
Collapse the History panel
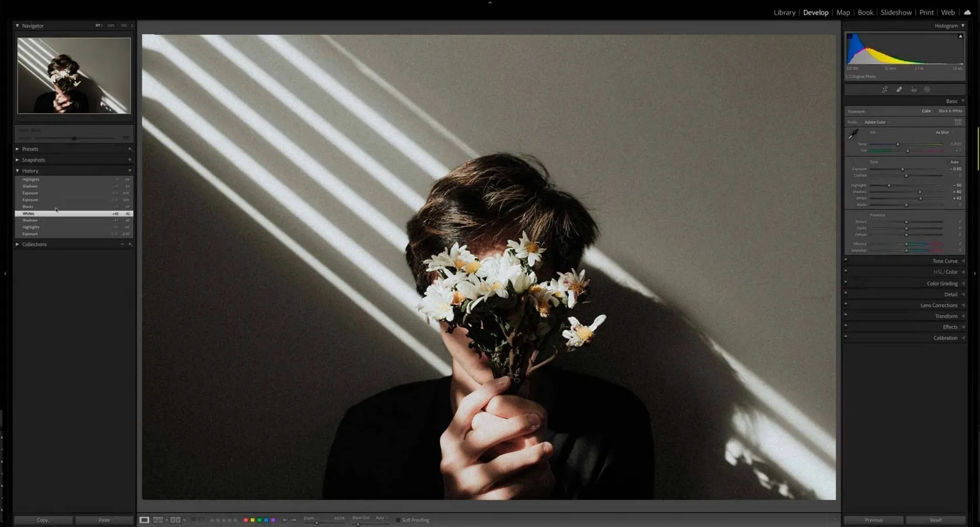point(18,170)
